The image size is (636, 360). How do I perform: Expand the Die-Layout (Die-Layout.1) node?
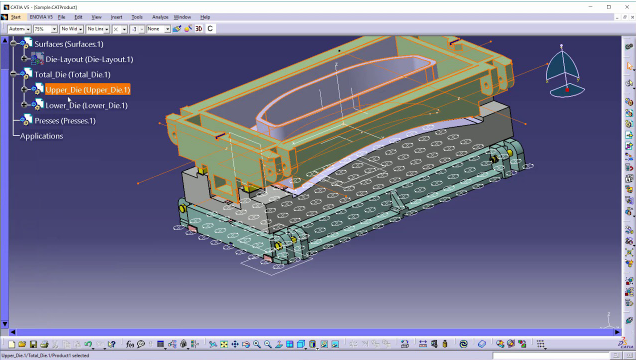[24, 58]
